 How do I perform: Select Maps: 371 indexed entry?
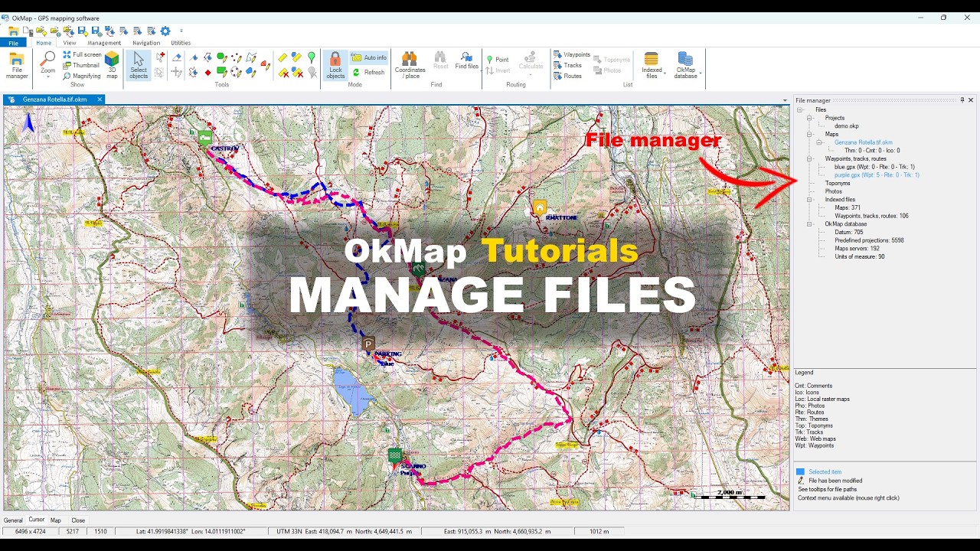848,207
